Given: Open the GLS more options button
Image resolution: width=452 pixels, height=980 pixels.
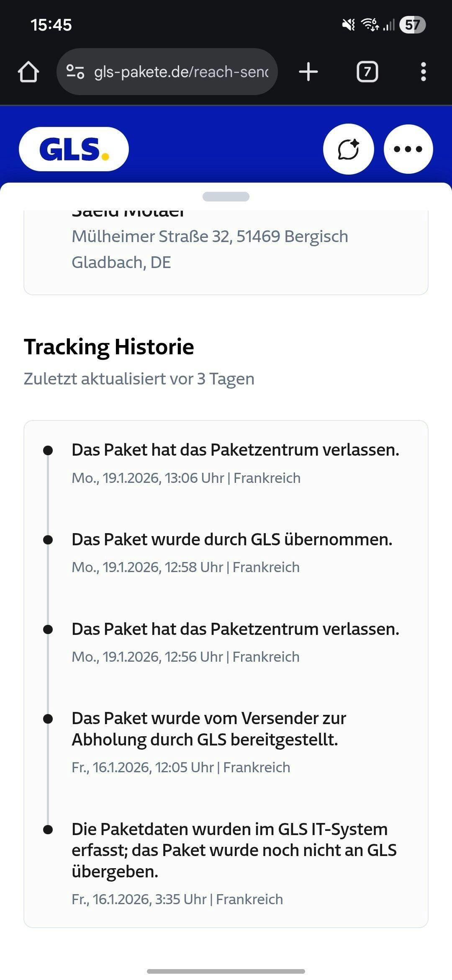Looking at the screenshot, I should (x=408, y=149).
